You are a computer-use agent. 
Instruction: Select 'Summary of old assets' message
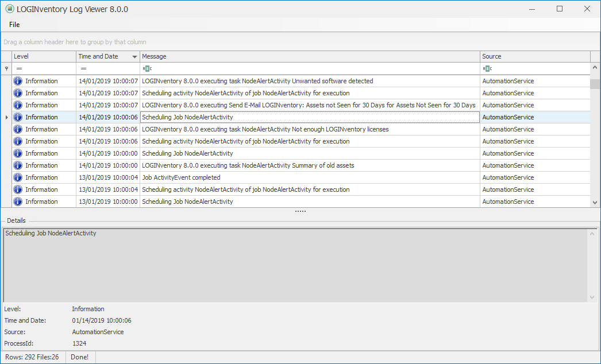coord(310,165)
